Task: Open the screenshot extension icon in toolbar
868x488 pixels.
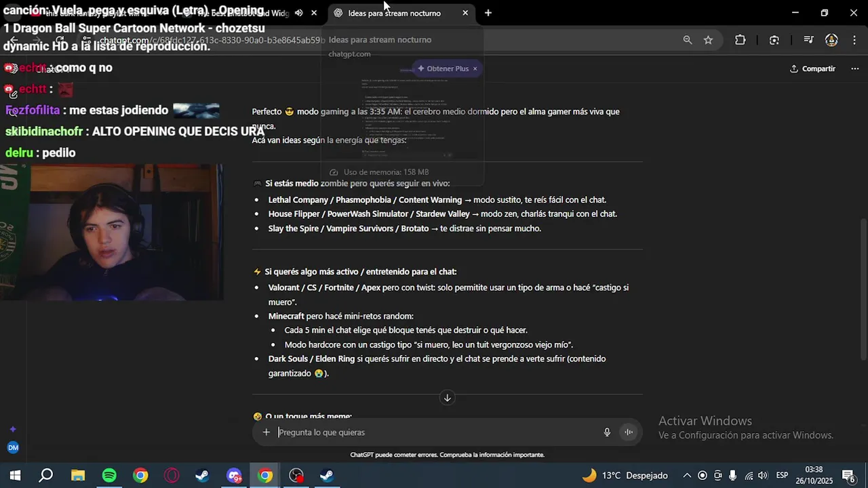Action: [x=774, y=40]
